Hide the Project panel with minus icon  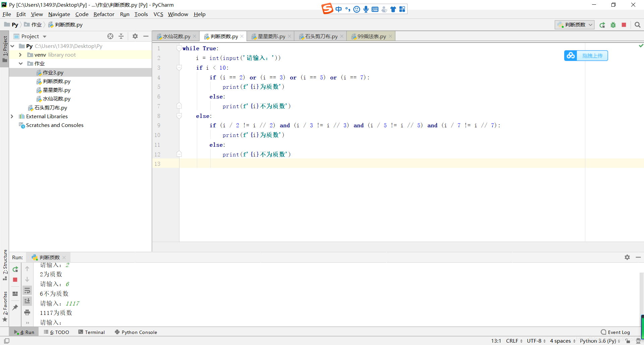146,36
